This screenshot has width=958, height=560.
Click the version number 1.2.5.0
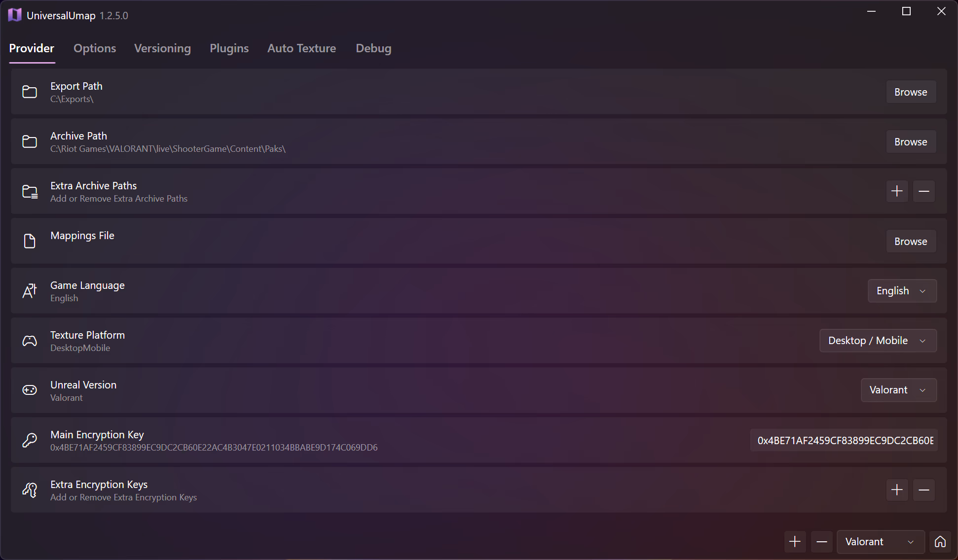pos(114,16)
